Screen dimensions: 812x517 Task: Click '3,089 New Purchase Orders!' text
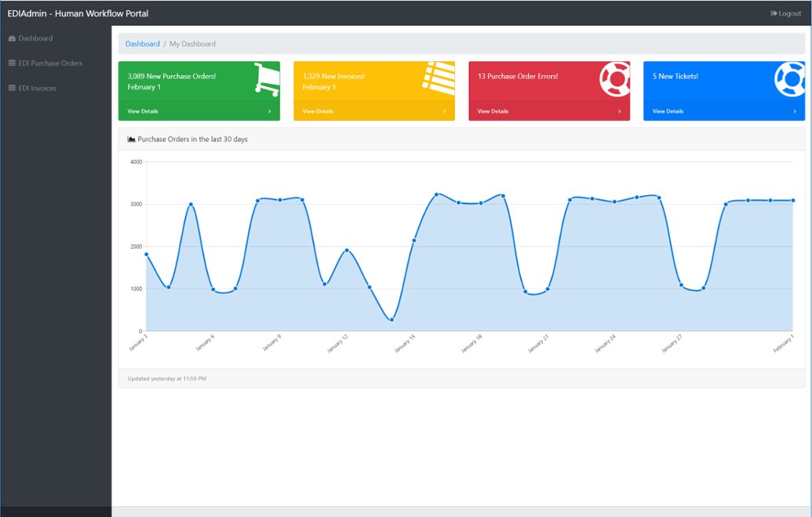pyautogui.click(x=172, y=76)
